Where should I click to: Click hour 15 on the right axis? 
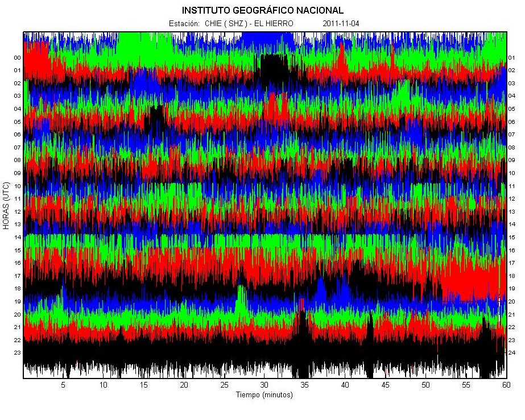tap(512, 237)
